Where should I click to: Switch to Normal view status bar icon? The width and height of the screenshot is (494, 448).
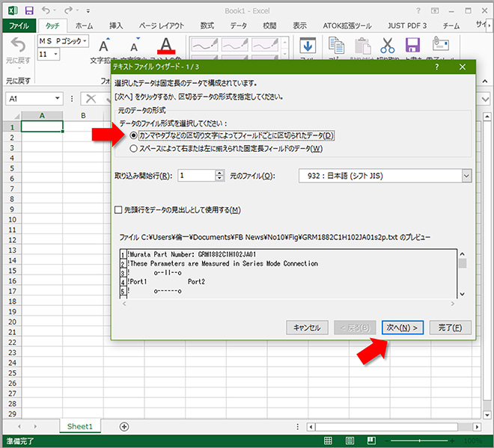[328, 441]
